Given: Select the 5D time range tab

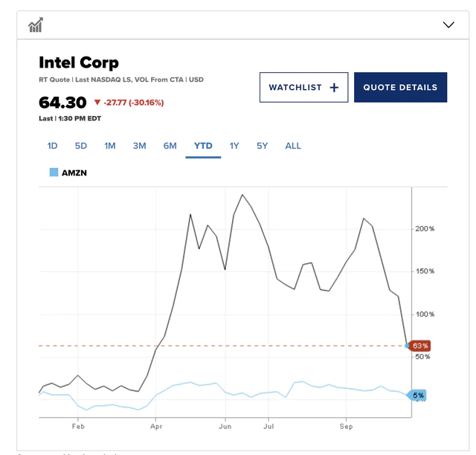Looking at the screenshot, I should point(81,146).
